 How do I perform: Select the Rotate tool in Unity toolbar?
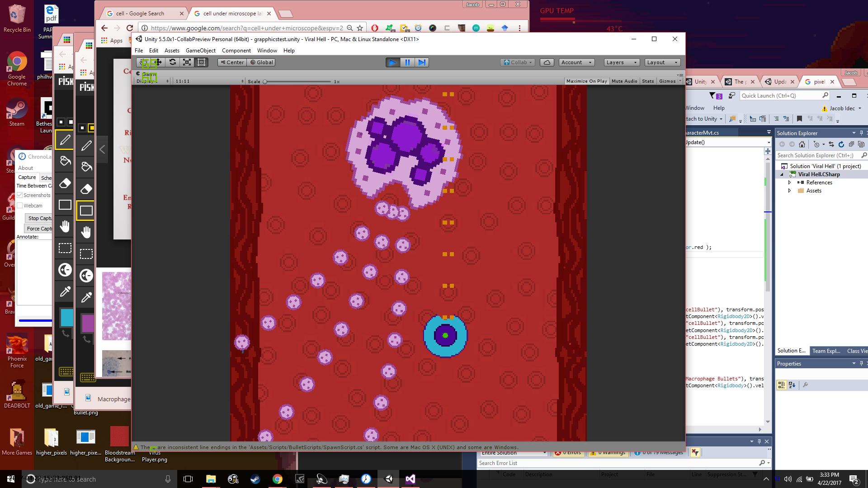pos(173,62)
